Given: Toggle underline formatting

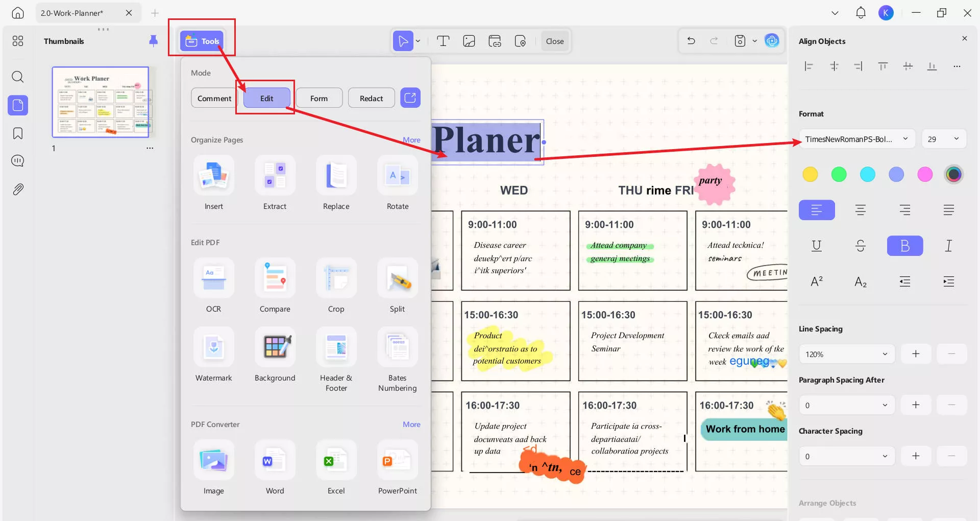Looking at the screenshot, I should (817, 246).
